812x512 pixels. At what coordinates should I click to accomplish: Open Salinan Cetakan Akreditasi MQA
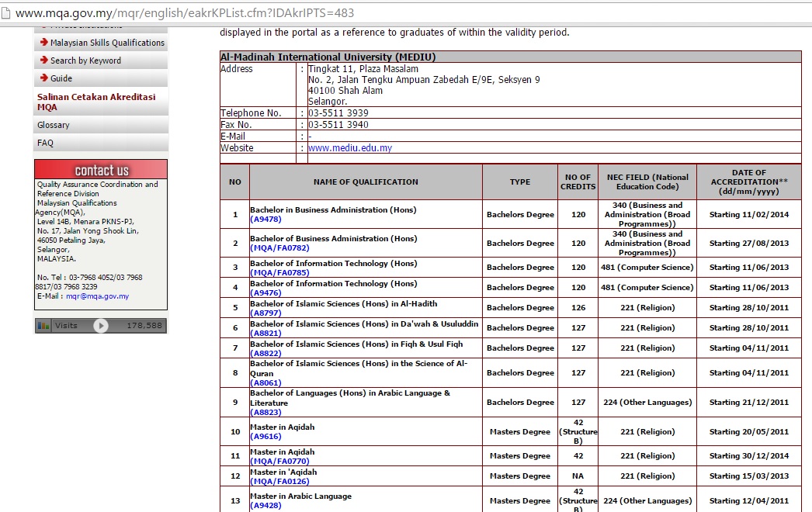[96, 102]
